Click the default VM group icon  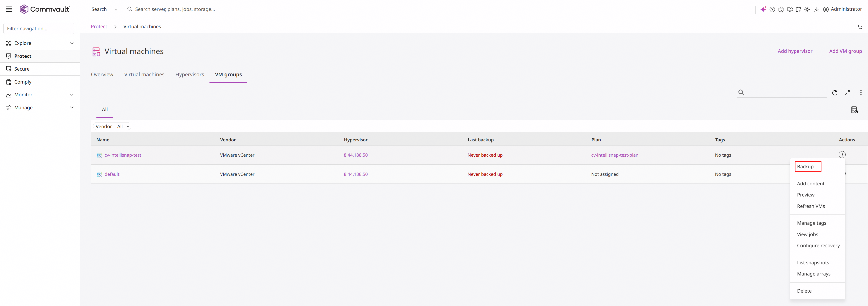99,174
